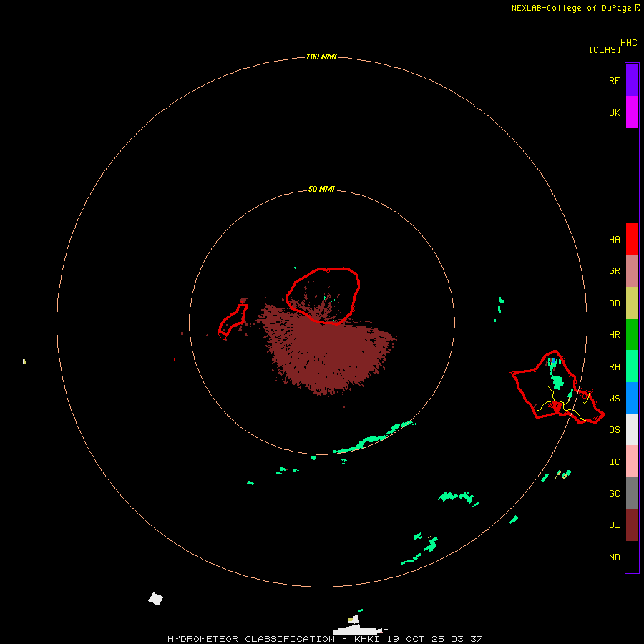Image resolution: width=644 pixels, height=644 pixels.
Task: Click the small red-outlined island west of center
Action: tap(233, 321)
